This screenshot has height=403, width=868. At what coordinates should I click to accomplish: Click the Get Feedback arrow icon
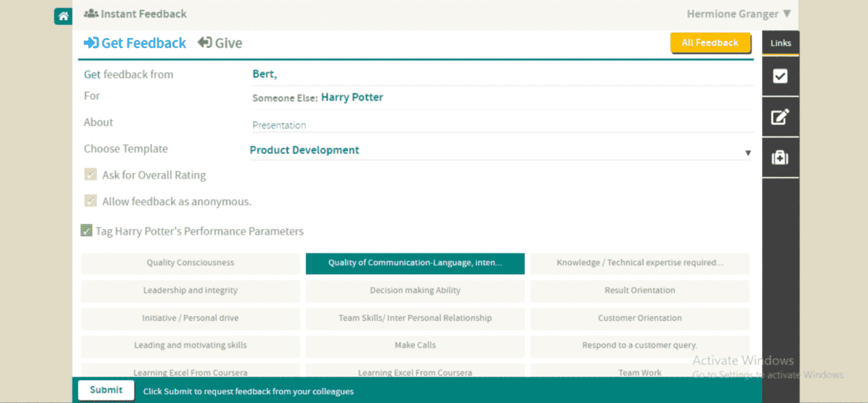(91, 43)
